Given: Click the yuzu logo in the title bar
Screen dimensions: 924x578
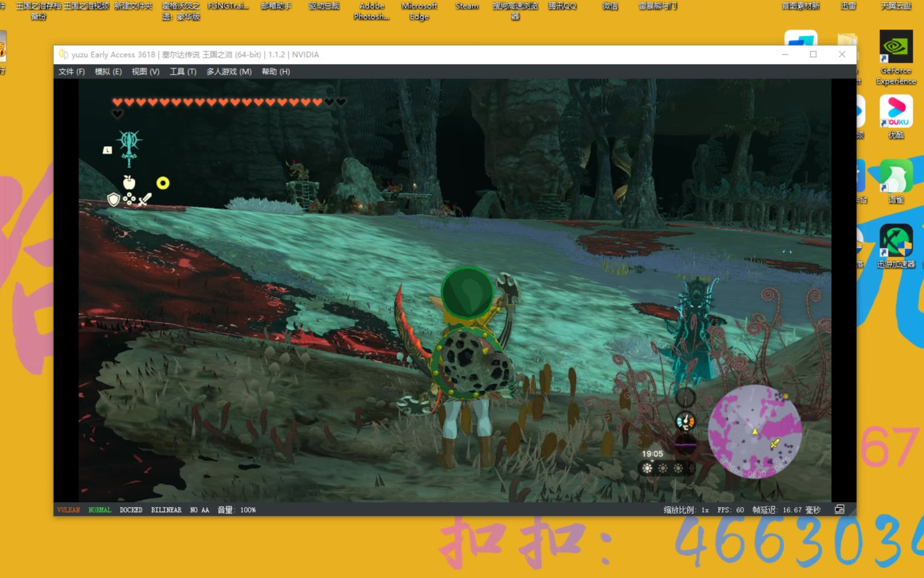Looking at the screenshot, I should 63,55.
